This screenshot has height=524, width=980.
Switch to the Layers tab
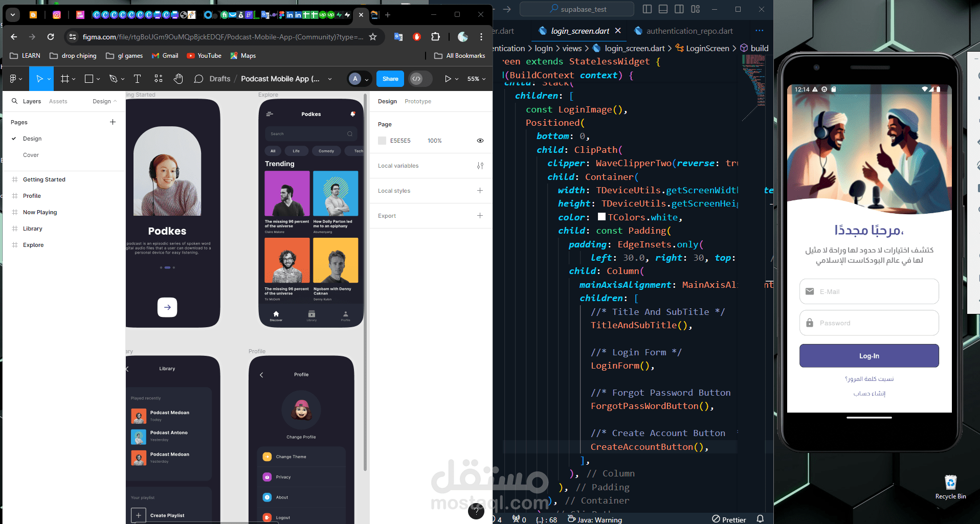coord(32,101)
